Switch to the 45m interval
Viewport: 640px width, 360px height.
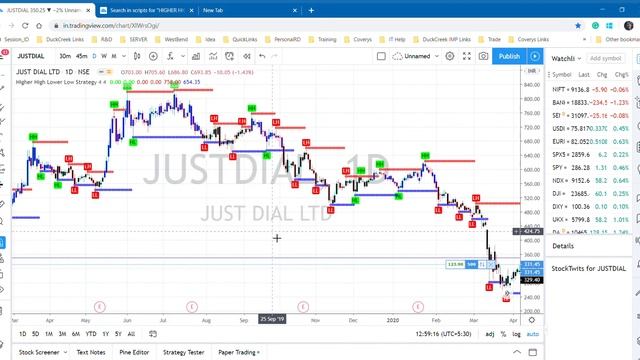click(82, 56)
